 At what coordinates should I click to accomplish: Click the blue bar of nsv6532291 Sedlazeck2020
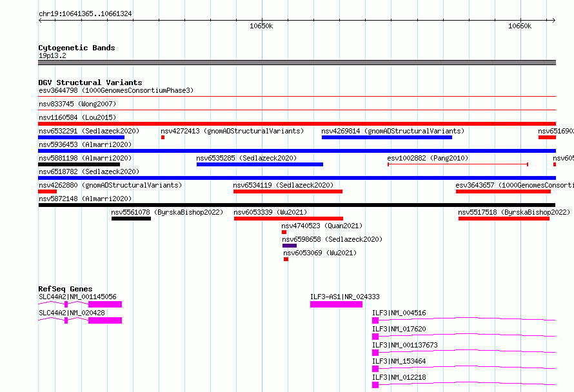[x=81, y=137]
